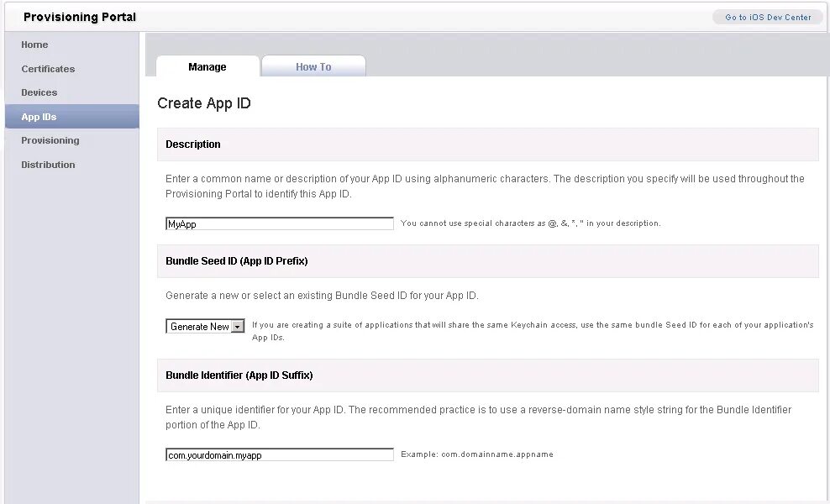Click the special characters warning text
The width and height of the screenshot is (830, 504).
pos(531,223)
